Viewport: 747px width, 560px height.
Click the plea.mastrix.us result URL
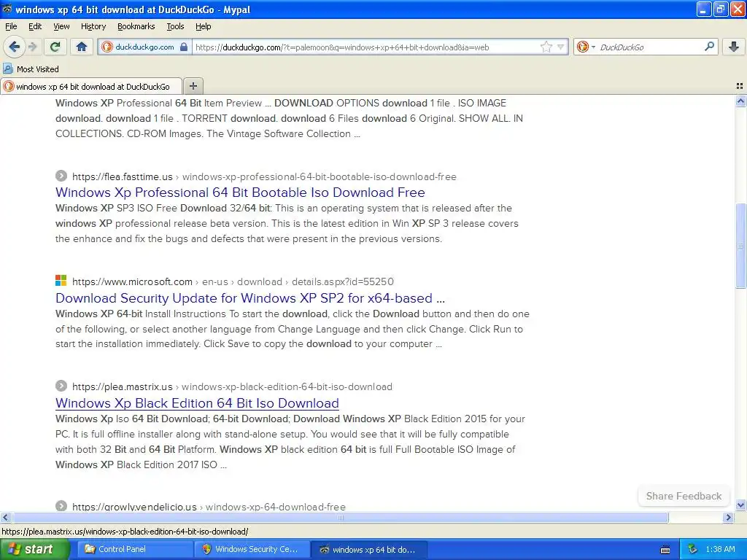point(232,386)
